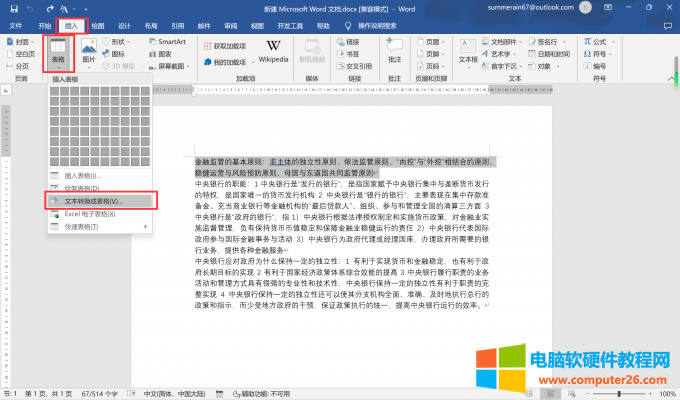This screenshot has width=680, height=400.
Task: Click the 链接 (Link) button
Action: (352, 42)
